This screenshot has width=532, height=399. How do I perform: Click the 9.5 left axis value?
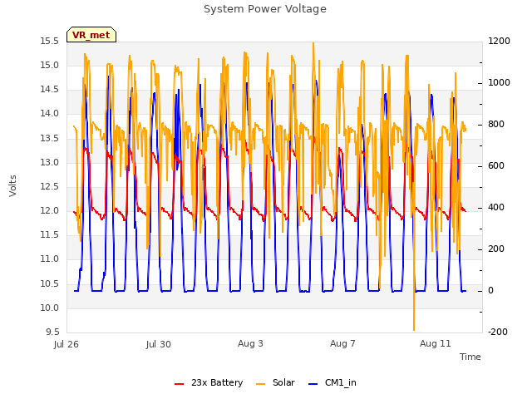(52, 332)
